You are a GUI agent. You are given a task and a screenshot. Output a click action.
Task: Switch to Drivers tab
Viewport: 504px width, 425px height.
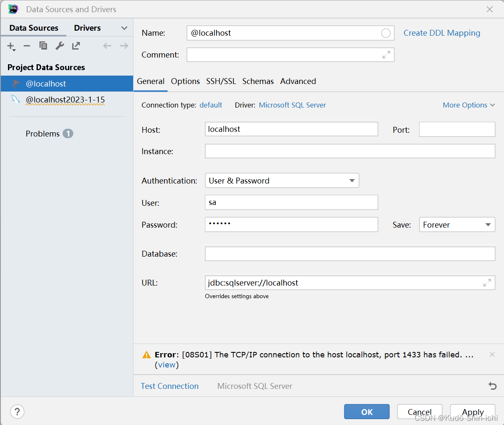pos(87,28)
